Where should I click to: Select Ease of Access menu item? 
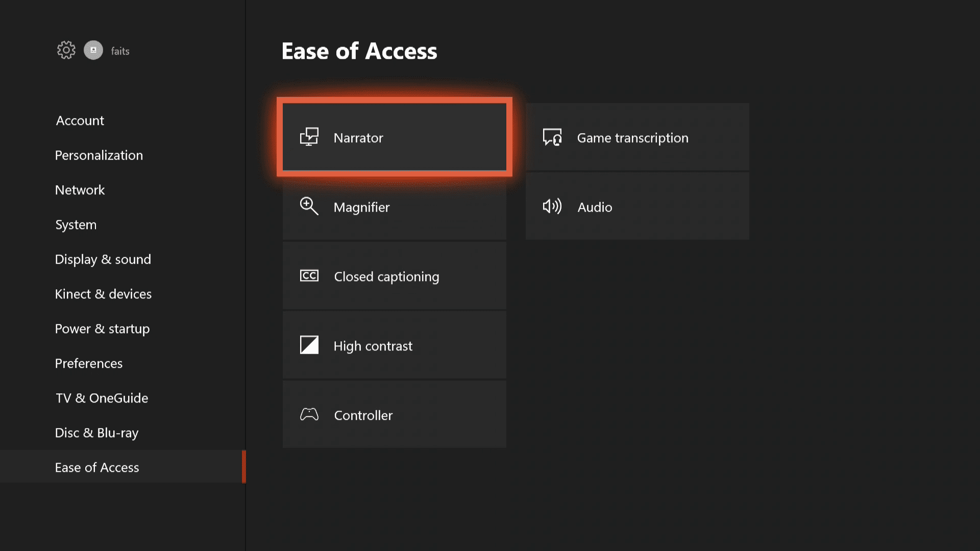click(97, 467)
